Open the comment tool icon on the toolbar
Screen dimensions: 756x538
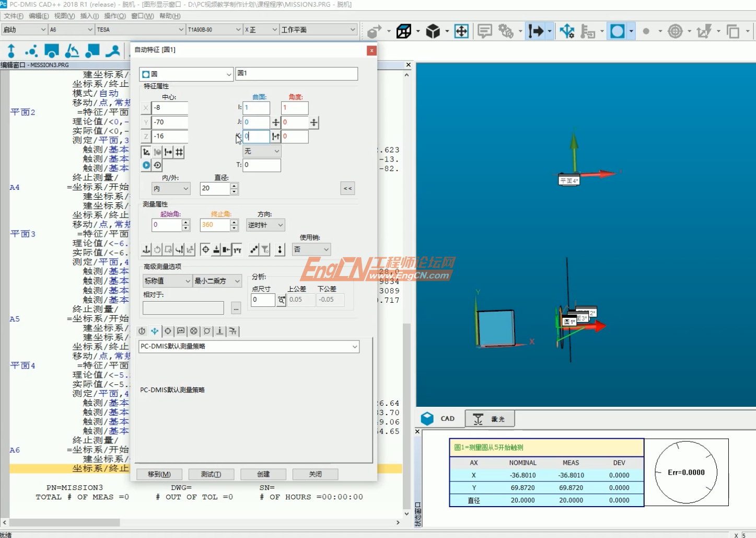point(484,30)
